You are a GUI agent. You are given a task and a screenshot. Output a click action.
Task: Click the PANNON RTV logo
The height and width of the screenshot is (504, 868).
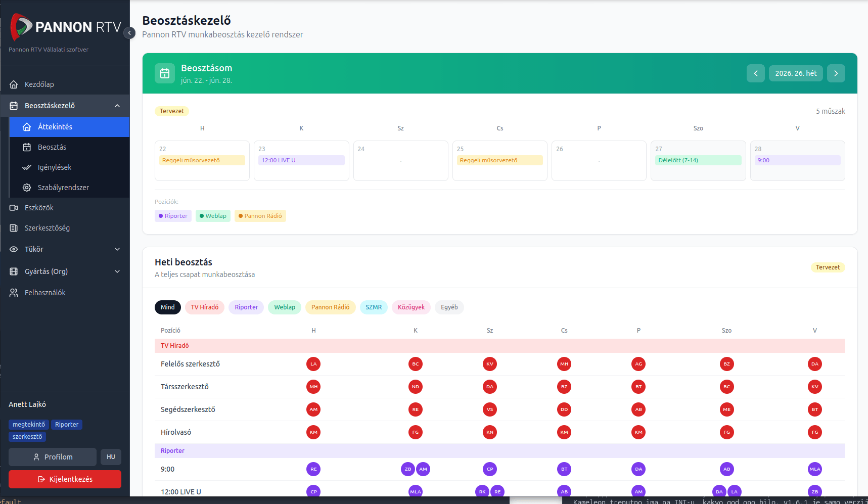pyautogui.click(x=66, y=27)
